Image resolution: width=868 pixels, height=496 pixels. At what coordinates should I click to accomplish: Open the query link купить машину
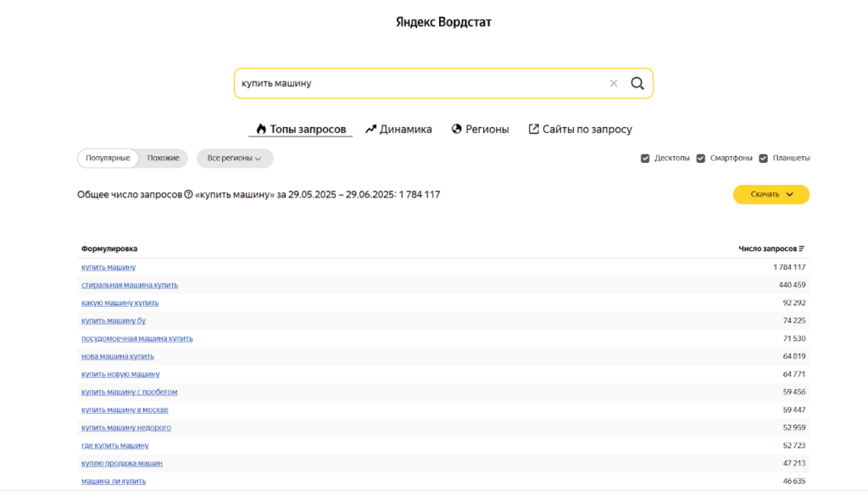point(108,267)
